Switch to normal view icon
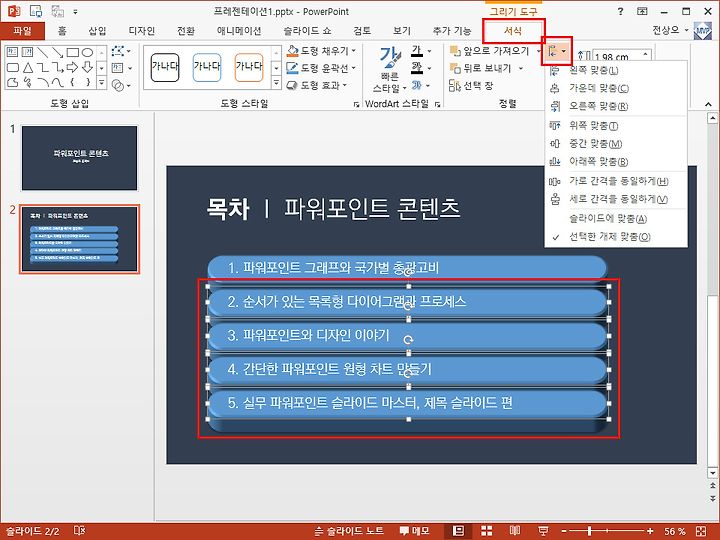The width and height of the screenshot is (720, 540). click(x=458, y=531)
